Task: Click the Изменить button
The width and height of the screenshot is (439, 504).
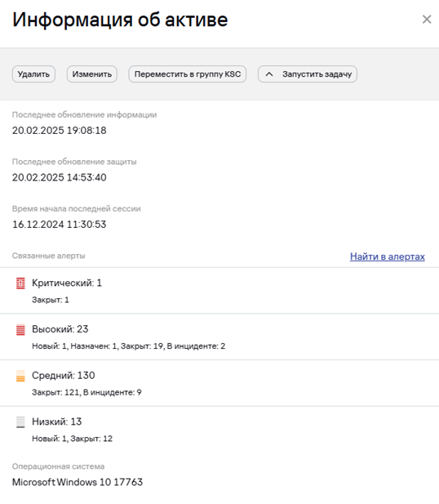Action: pyautogui.click(x=92, y=74)
